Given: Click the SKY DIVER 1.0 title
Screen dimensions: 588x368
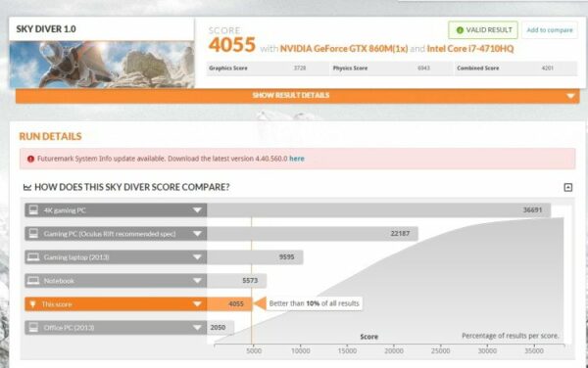Looking at the screenshot, I should coord(46,28).
